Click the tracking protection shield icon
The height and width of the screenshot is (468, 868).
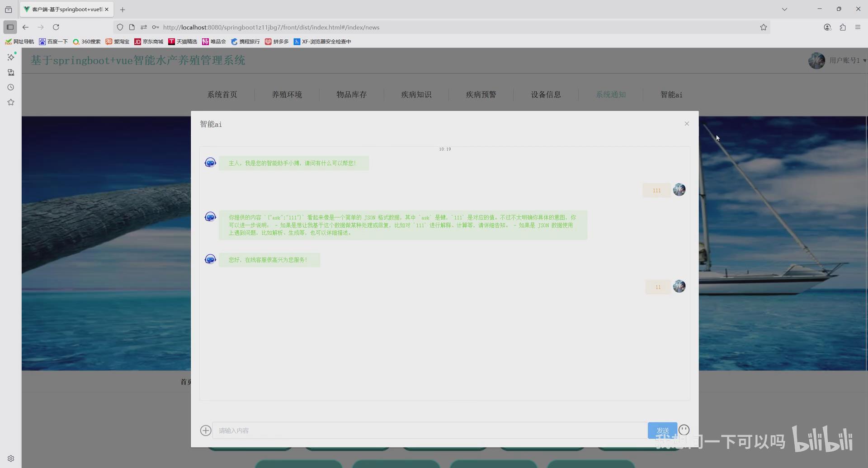[120, 27]
